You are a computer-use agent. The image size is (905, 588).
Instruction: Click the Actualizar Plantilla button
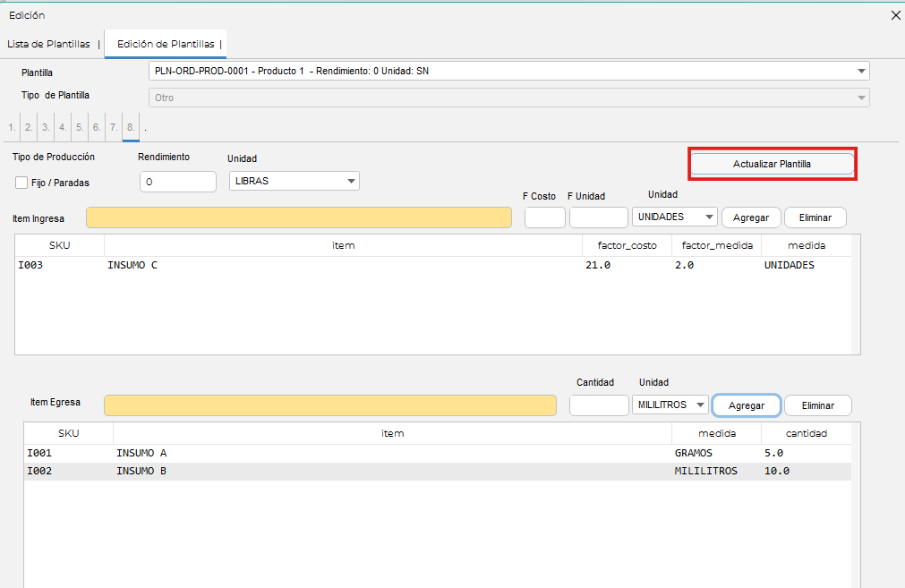(772, 165)
